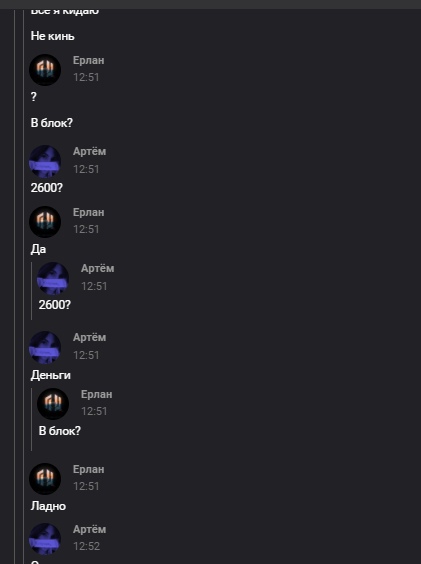Select the unquoted "В блок?" message below "?"
421x564 pixels.
[x=52, y=123]
